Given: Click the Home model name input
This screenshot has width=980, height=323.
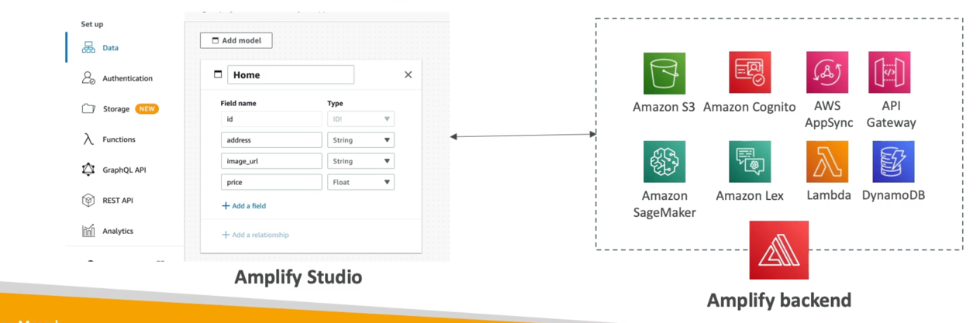Looking at the screenshot, I should (290, 75).
